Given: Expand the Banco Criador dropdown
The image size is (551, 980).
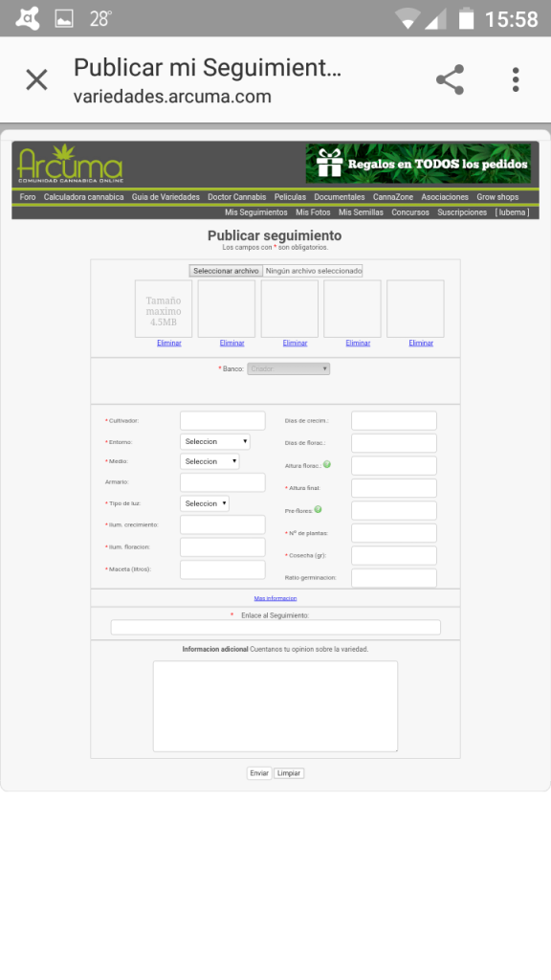Looking at the screenshot, I should point(289,368).
